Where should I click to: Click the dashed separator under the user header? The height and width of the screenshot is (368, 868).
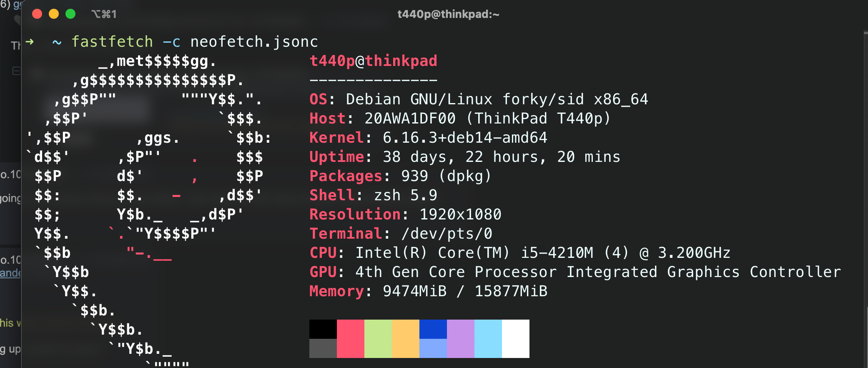tap(373, 80)
